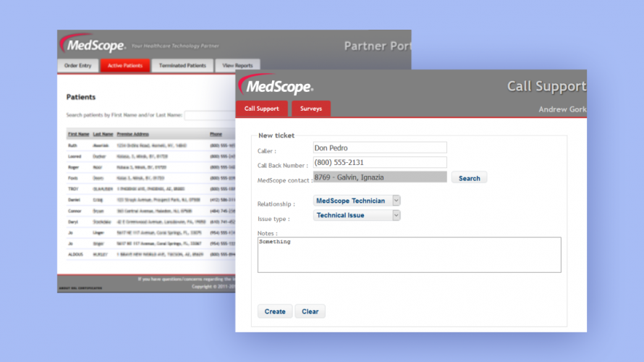
Task: Sort patients by First Name column
Action: tap(78, 134)
